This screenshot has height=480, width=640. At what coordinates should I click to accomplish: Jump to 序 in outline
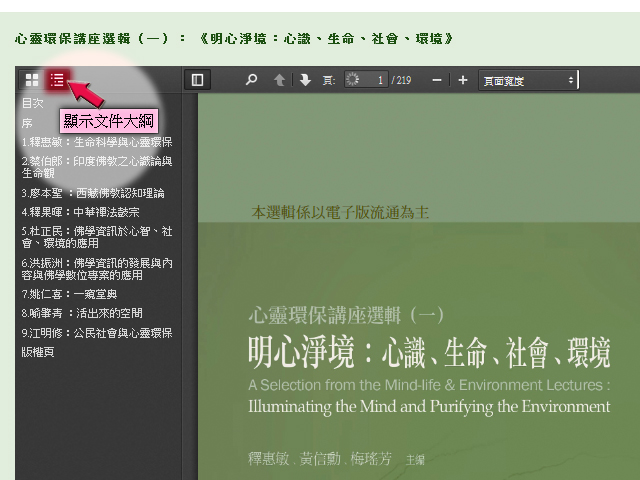27,123
